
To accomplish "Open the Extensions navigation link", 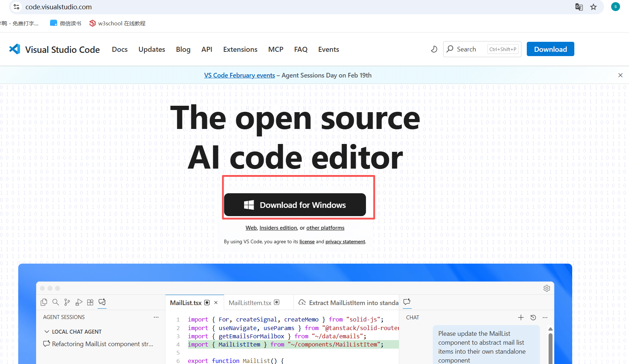I will pos(240,49).
